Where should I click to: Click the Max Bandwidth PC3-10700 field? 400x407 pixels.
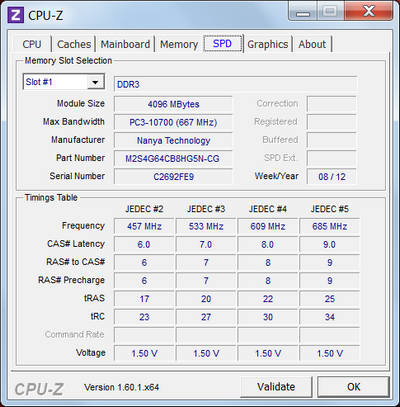coord(173,122)
